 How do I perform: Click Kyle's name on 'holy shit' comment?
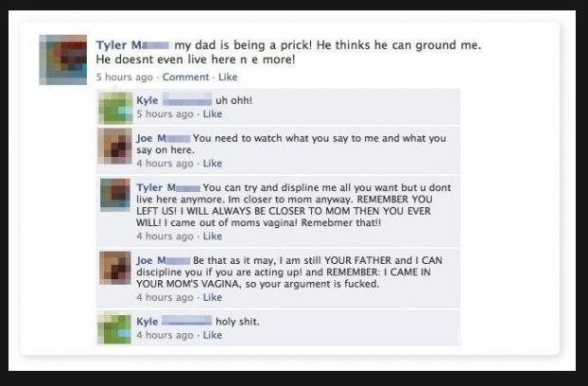tap(174, 322)
